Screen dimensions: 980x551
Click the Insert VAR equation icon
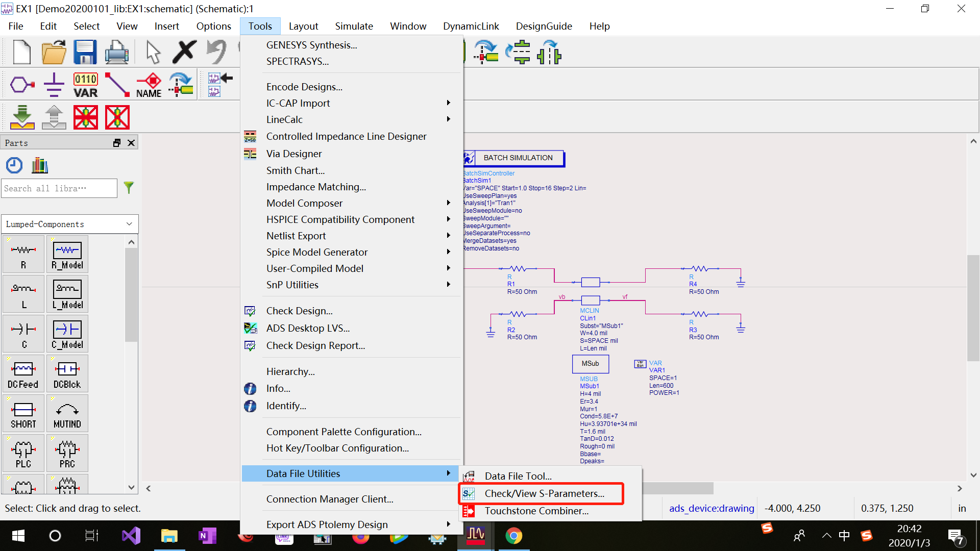point(85,85)
